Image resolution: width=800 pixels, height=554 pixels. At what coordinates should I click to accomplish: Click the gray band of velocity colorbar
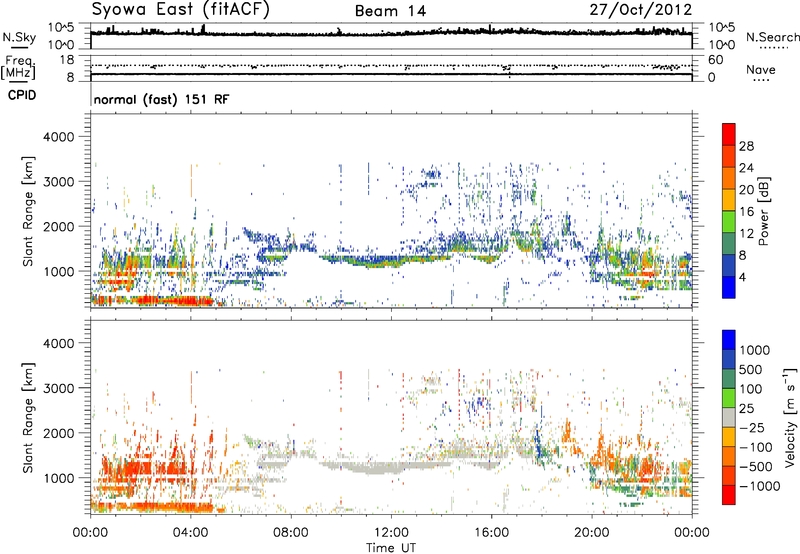pos(729,417)
